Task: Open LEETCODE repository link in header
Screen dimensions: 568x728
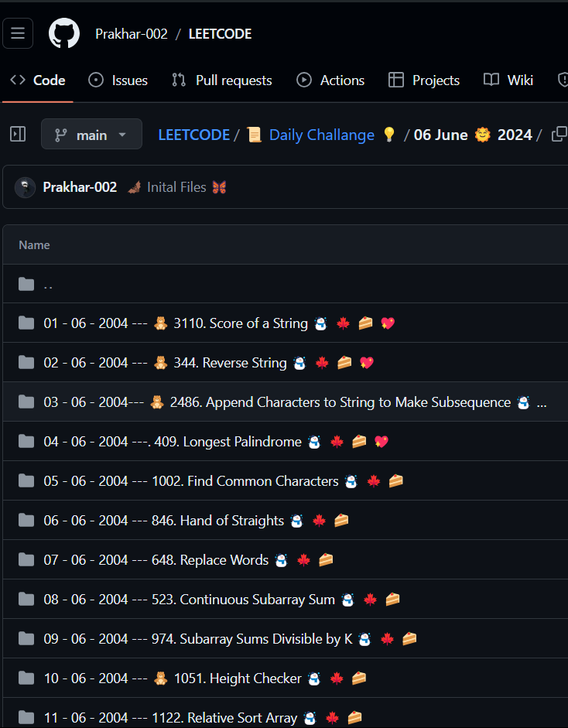Action: point(220,34)
